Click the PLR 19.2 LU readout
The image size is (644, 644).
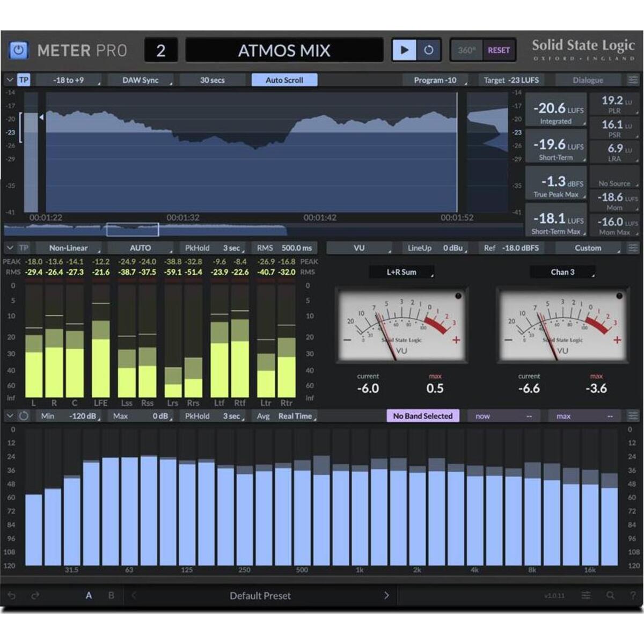[x=615, y=105]
